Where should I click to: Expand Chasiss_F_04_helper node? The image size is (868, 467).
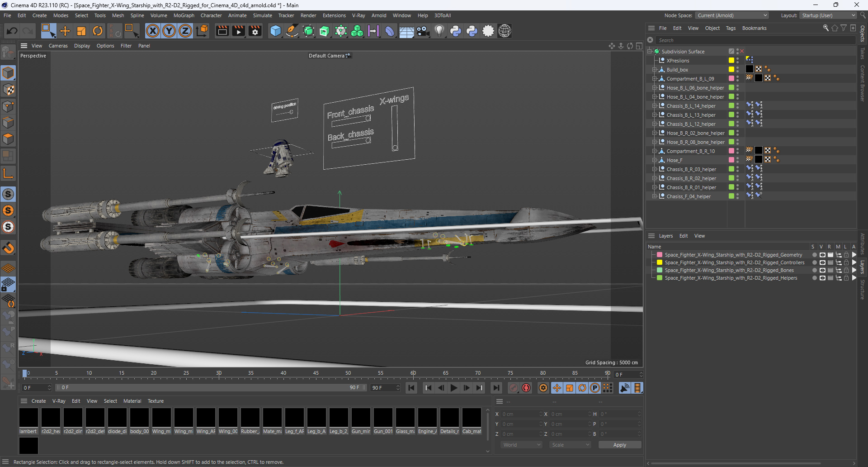(654, 196)
